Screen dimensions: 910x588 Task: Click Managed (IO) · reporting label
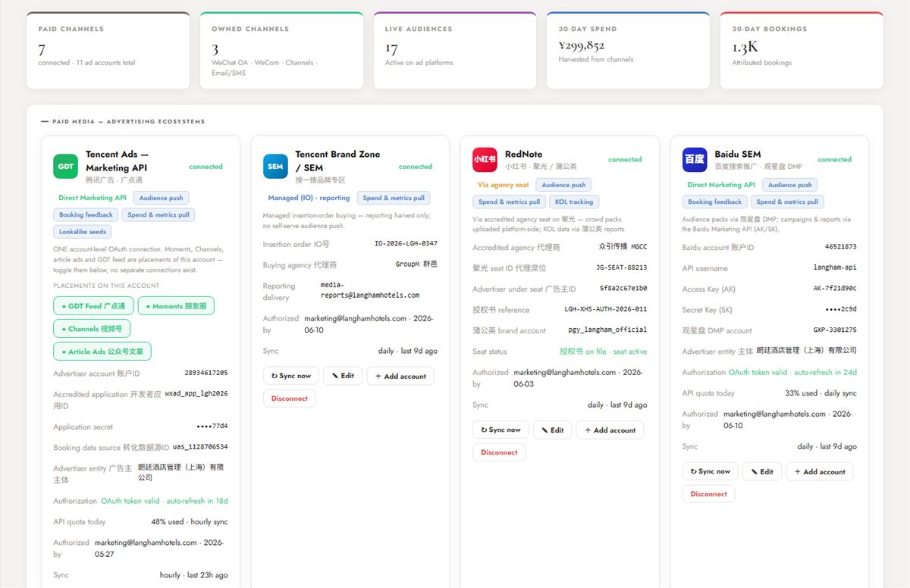tap(309, 198)
